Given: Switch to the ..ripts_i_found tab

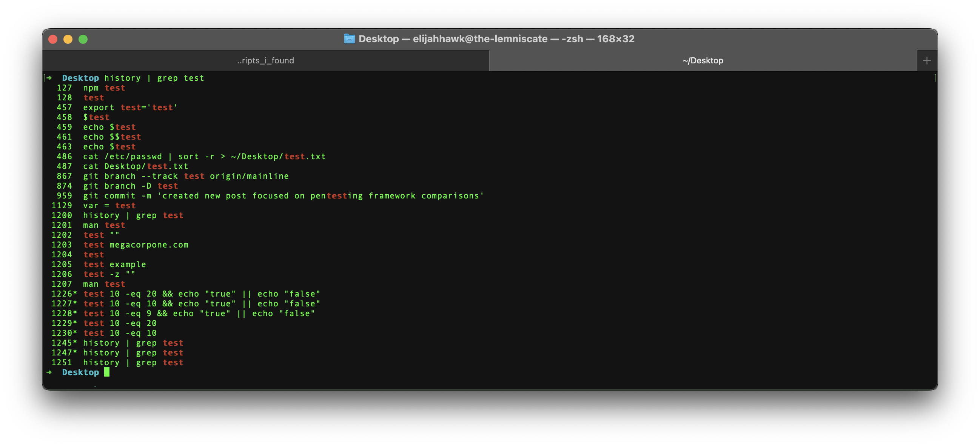Looking at the screenshot, I should [265, 60].
